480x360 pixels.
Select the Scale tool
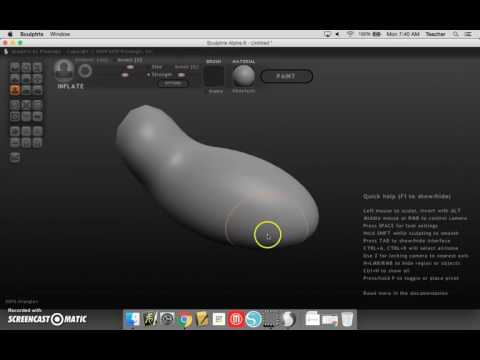point(37,68)
